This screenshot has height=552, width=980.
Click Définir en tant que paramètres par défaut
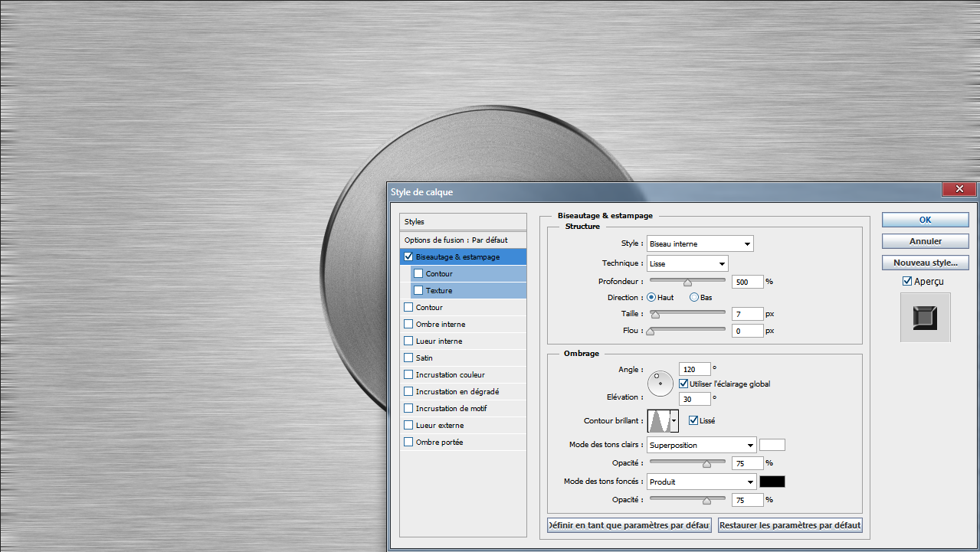(629, 525)
